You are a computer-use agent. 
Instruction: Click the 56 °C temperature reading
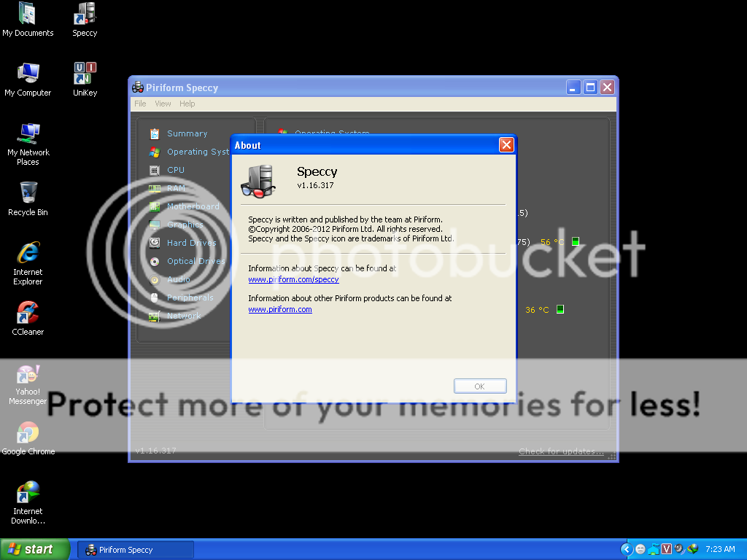pyautogui.click(x=553, y=242)
